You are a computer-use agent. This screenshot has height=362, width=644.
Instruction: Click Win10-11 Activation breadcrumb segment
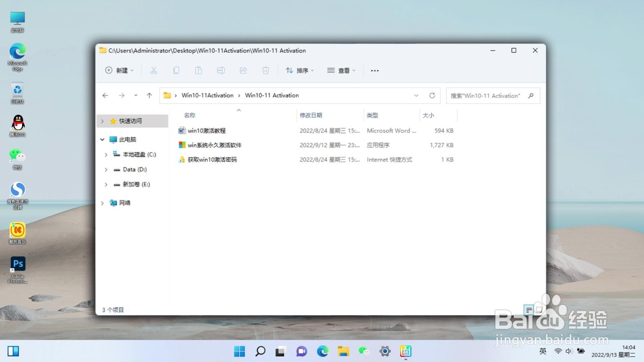(x=272, y=95)
